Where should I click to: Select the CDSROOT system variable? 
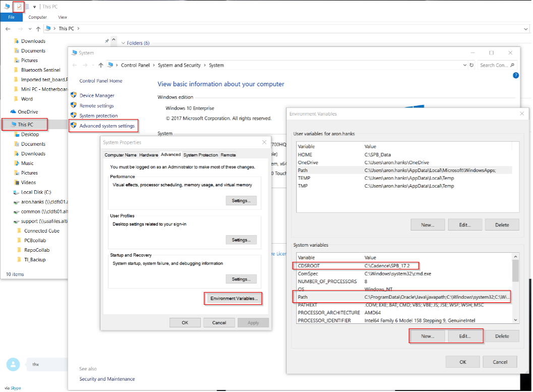[x=404, y=266]
